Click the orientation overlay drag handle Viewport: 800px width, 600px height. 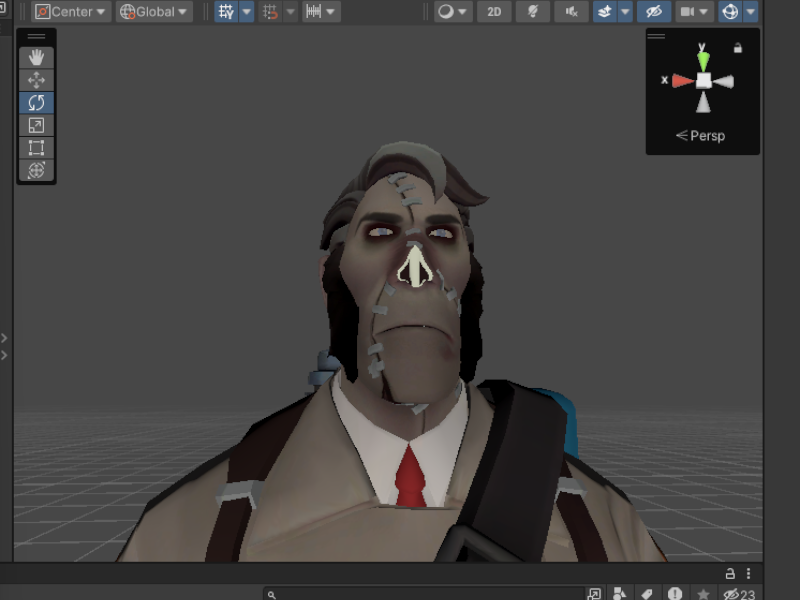(x=657, y=36)
